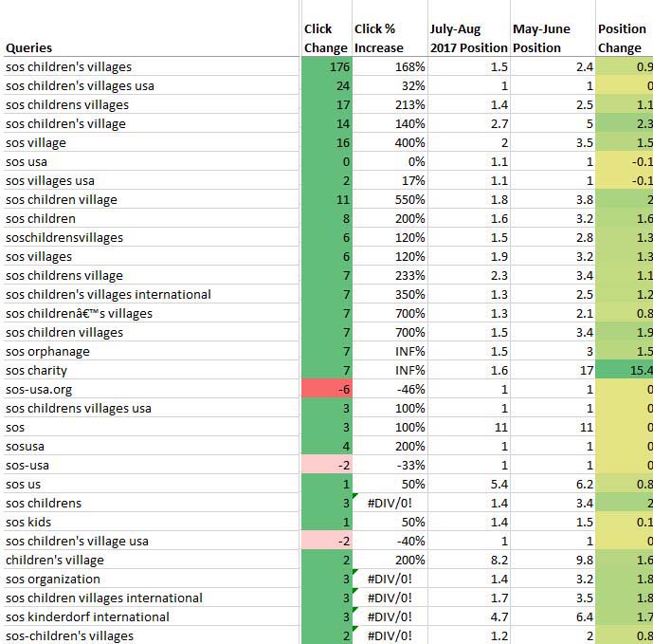653x644 pixels.
Task: Select the Click % Increase header cell
Action: pos(389,38)
